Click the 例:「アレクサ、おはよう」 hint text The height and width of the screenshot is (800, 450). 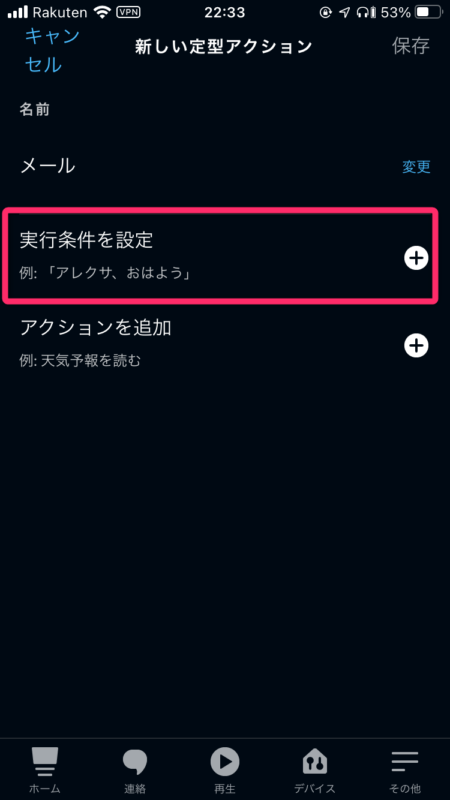[x=107, y=274]
